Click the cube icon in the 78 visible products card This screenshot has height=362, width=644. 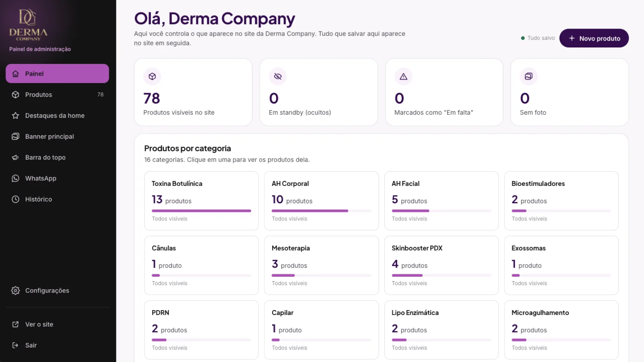[152, 76]
